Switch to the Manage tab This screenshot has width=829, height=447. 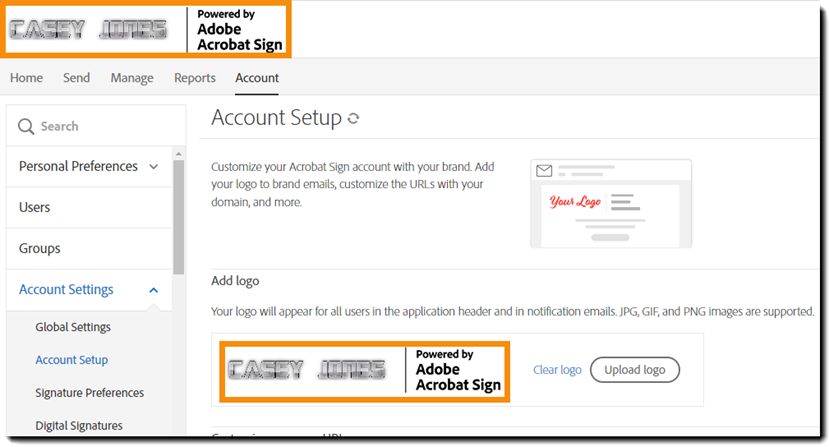click(x=132, y=78)
